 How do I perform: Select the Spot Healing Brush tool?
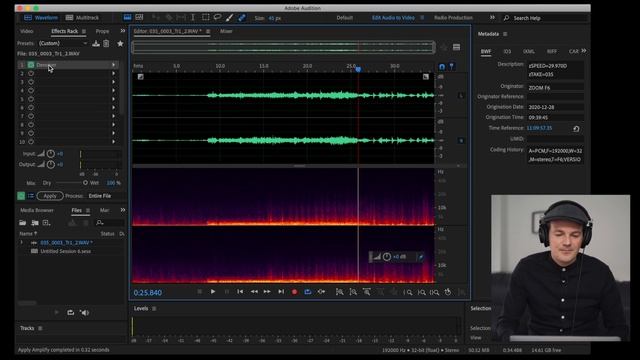pyautogui.click(x=242, y=18)
